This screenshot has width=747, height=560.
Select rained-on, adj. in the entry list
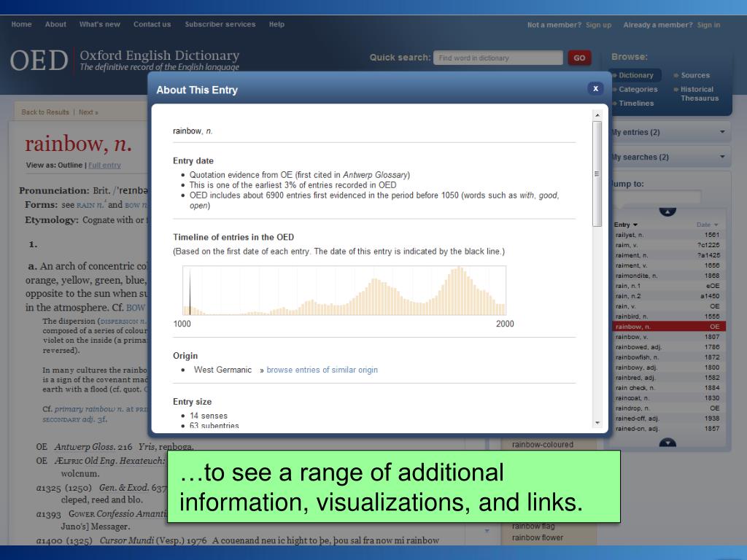669,429
